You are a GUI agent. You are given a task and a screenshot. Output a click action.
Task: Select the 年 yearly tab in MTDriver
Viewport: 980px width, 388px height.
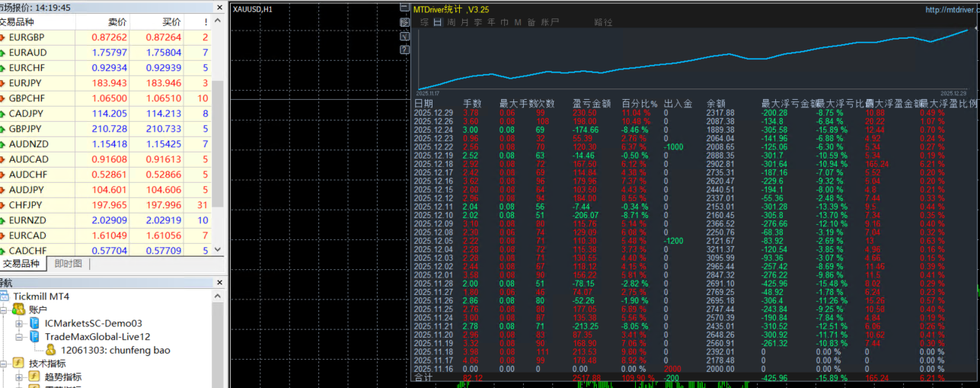491,23
